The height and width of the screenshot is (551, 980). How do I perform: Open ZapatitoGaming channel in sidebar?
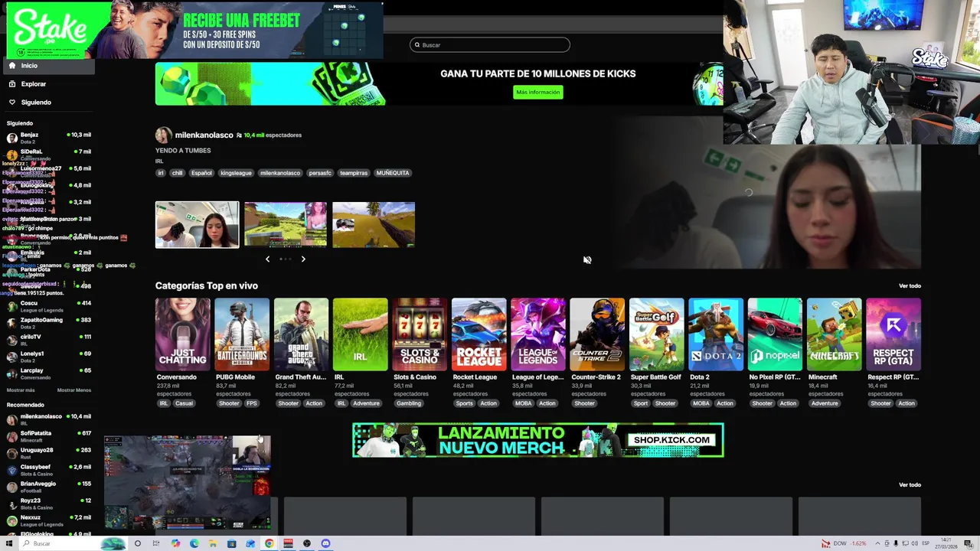pyautogui.click(x=47, y=323)
